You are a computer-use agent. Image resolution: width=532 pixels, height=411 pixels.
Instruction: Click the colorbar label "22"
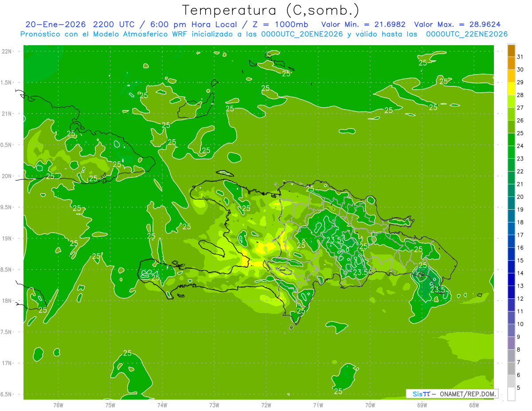(520, 171)
